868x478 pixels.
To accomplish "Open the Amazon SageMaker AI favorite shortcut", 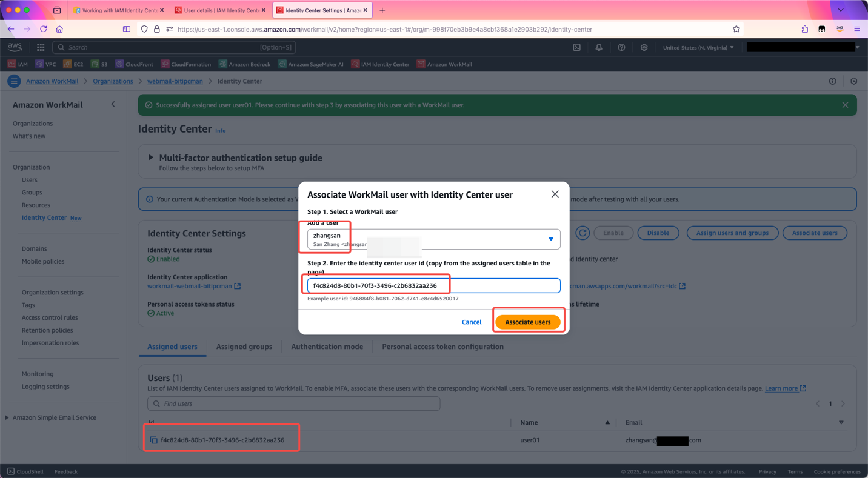I will 311,64.
